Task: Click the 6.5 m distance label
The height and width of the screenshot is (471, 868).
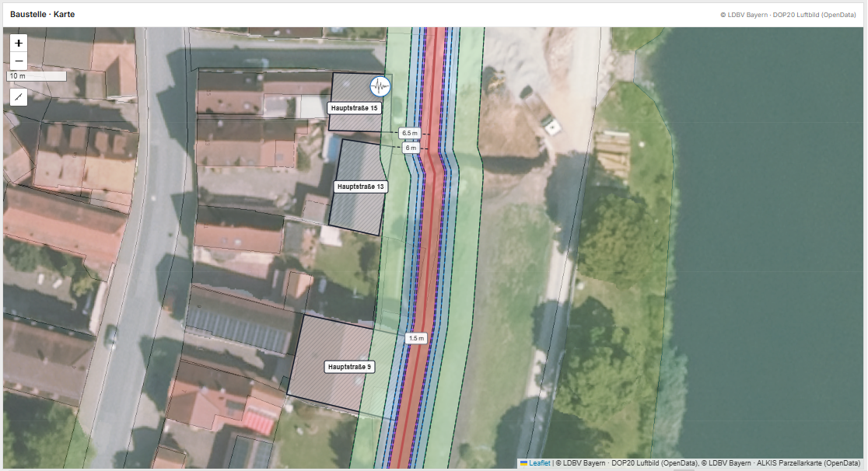Action: [410, 133]
